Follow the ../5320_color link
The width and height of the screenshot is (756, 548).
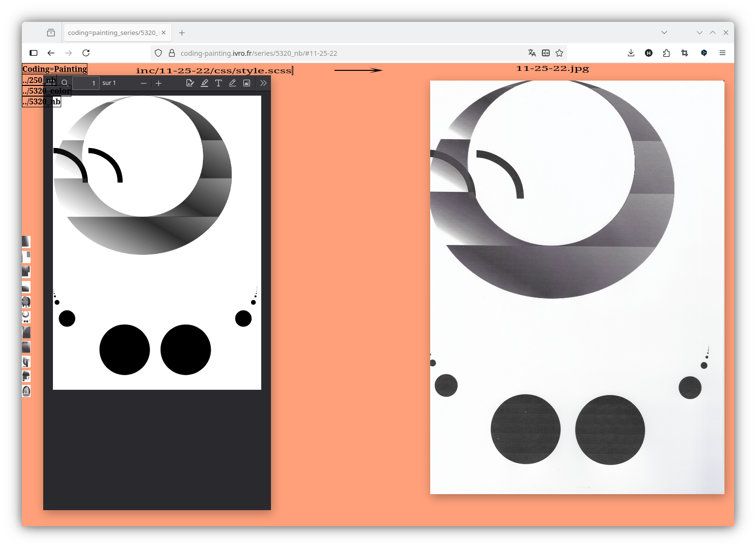point(47,91)
